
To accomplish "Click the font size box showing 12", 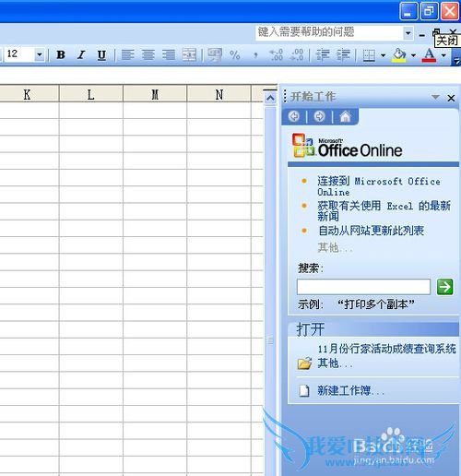I will click(x=19, y=54).
